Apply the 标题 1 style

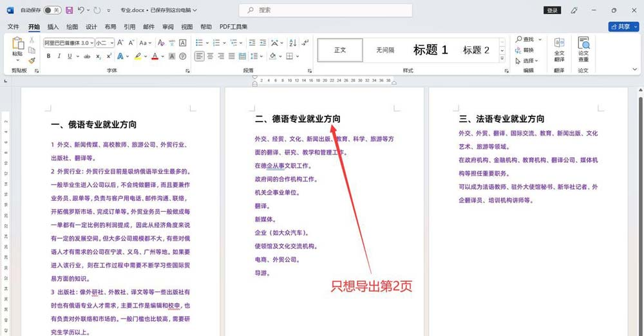coord(430,50)
